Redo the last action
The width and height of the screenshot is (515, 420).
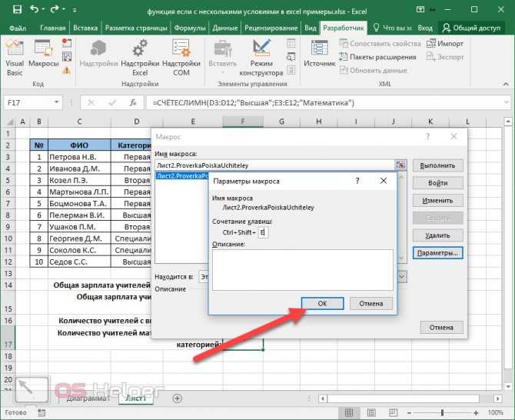(55, 9)
